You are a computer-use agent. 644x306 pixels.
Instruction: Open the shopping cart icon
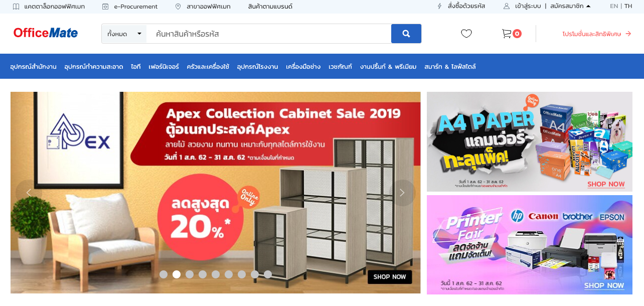507,34
